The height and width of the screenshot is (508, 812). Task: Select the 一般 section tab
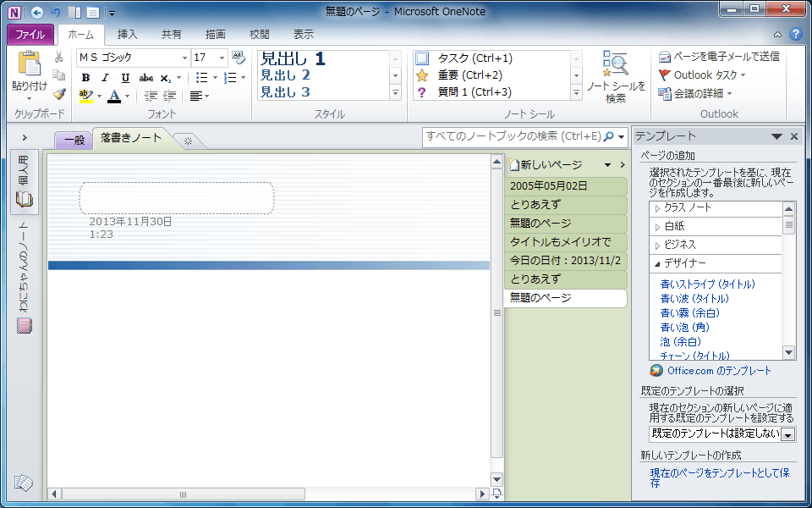(x=74, y=140)
